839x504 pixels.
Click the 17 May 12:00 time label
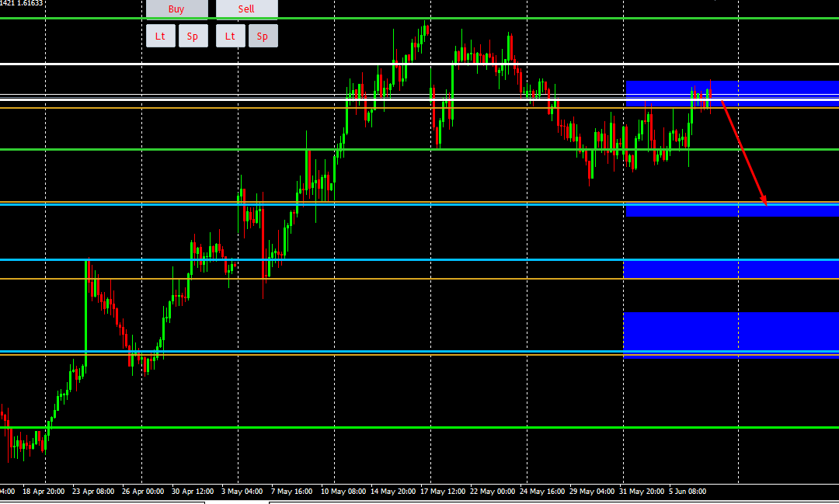[443, 492]
